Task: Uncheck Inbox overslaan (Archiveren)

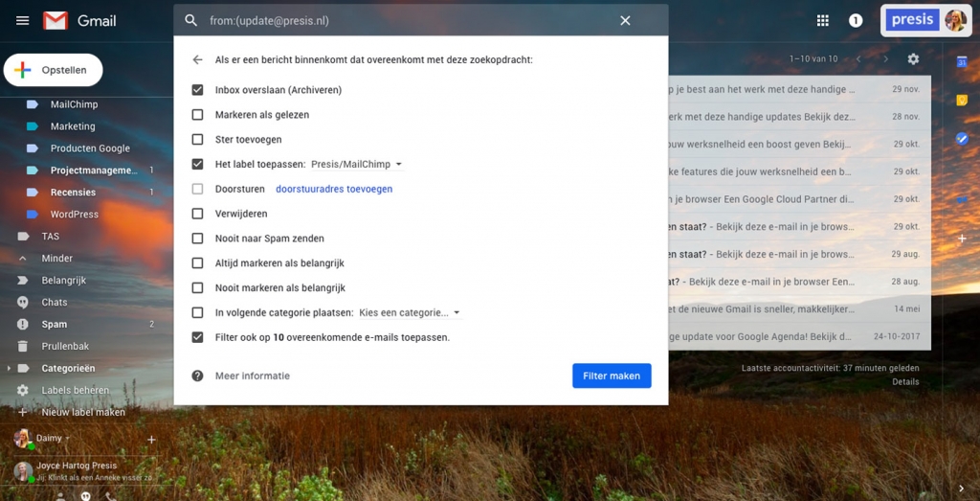Action: click(x=197, y=90)
